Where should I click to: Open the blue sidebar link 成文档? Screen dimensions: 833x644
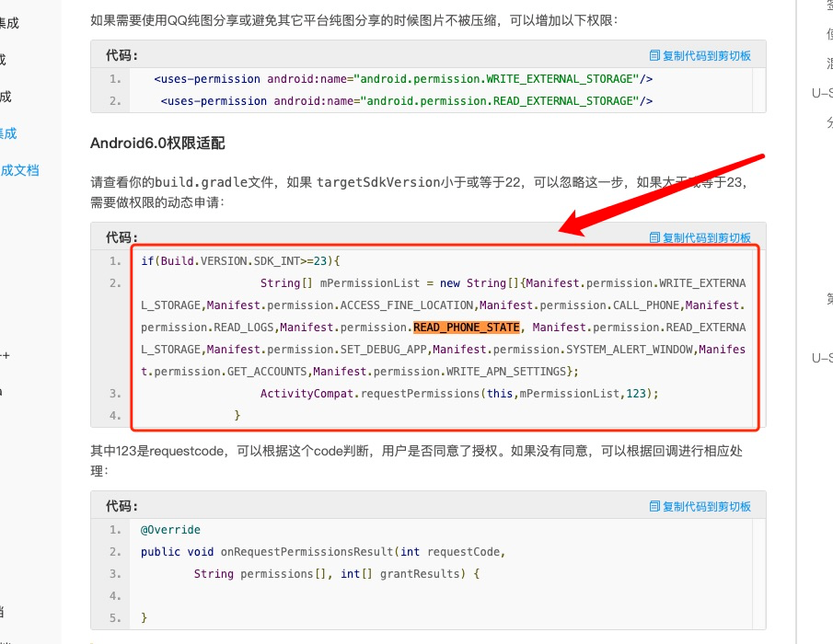(19, 170)
